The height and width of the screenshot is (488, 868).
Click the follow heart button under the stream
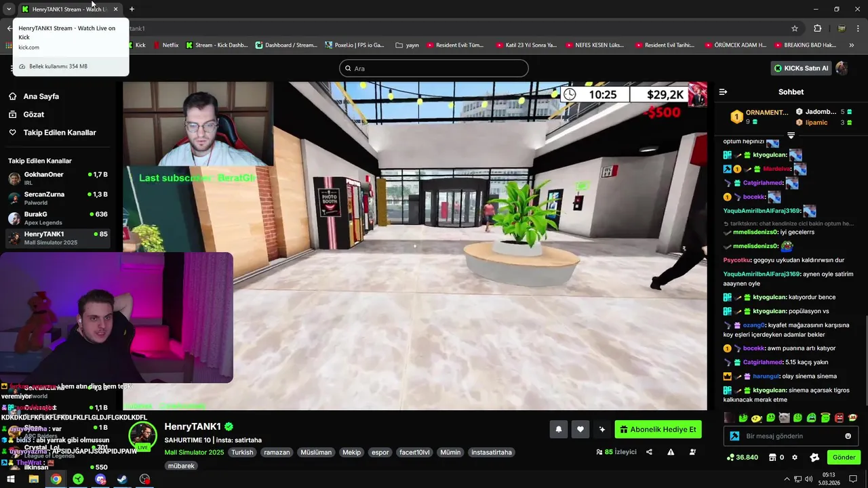point(580,429)
